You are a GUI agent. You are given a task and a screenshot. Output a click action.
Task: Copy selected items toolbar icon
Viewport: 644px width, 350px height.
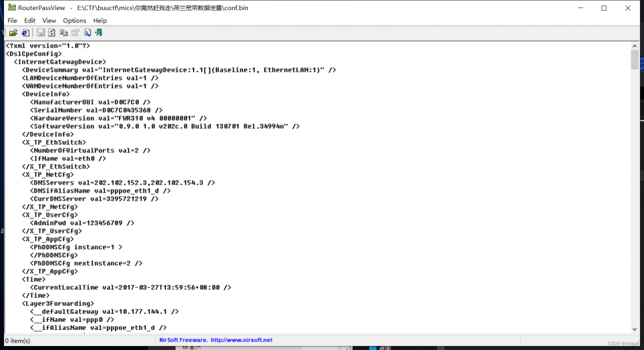point(63,33)
